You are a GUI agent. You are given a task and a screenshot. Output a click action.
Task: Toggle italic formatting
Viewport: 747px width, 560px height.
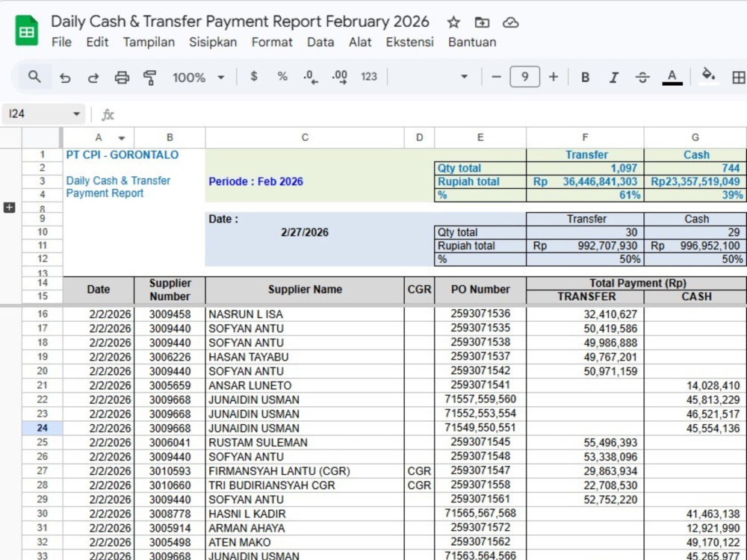[613, 77]
